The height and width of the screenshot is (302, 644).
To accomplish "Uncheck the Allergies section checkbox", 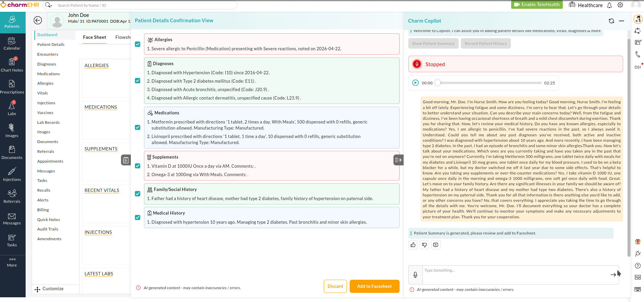I will coord(138,44).
